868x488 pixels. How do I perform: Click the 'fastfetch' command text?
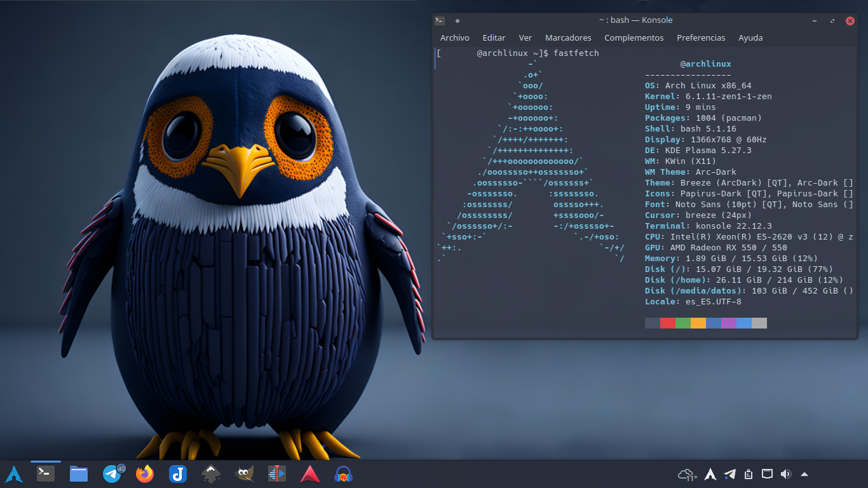pyautogui.click(x=576, y=53)
